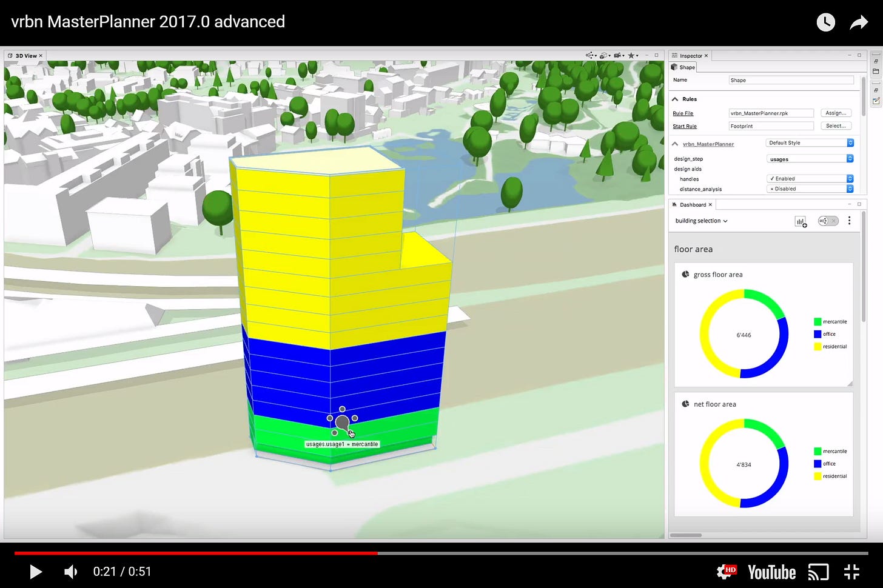
Task: Click the pie icon beside gross floor area
Action: click(685, 275)
